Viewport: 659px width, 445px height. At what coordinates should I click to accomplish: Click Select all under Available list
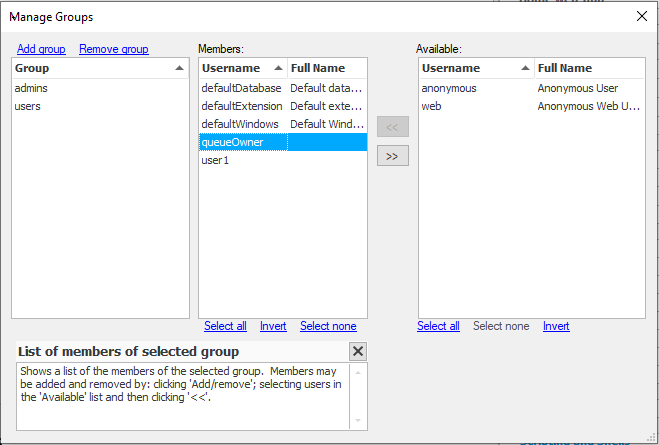pos(438,326)
